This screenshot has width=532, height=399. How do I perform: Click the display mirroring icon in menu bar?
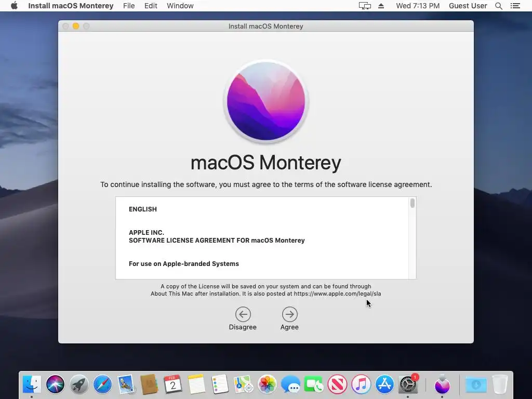pyautogui.click(x=365, y=6)
